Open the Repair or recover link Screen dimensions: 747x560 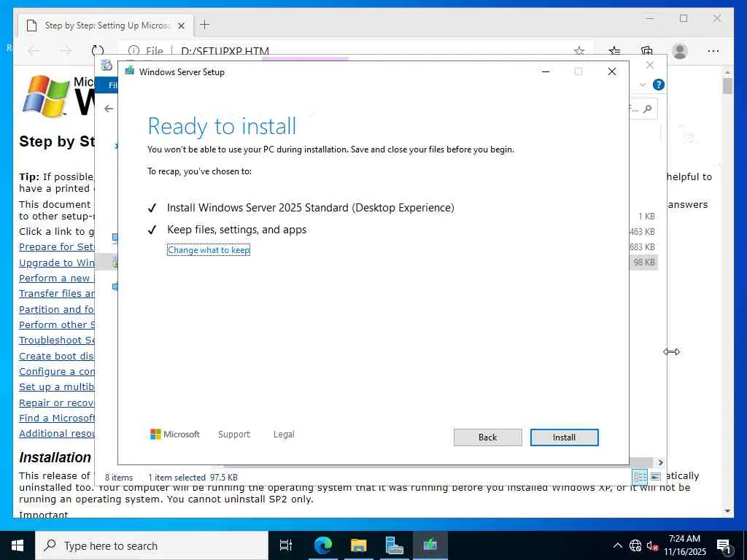tap(57, 402)
